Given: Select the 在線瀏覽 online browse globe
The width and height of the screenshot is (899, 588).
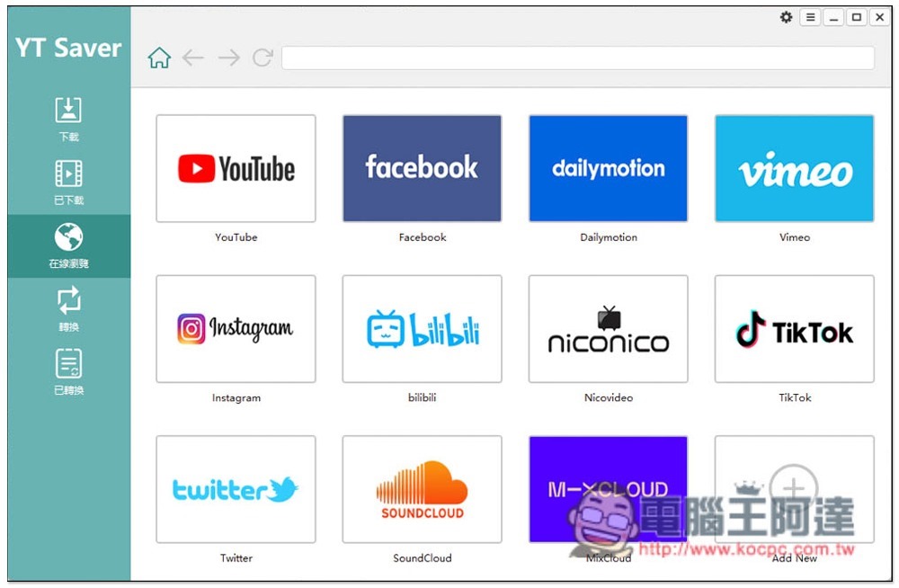Looking at the screenshot, I should [x=68, y=246].
